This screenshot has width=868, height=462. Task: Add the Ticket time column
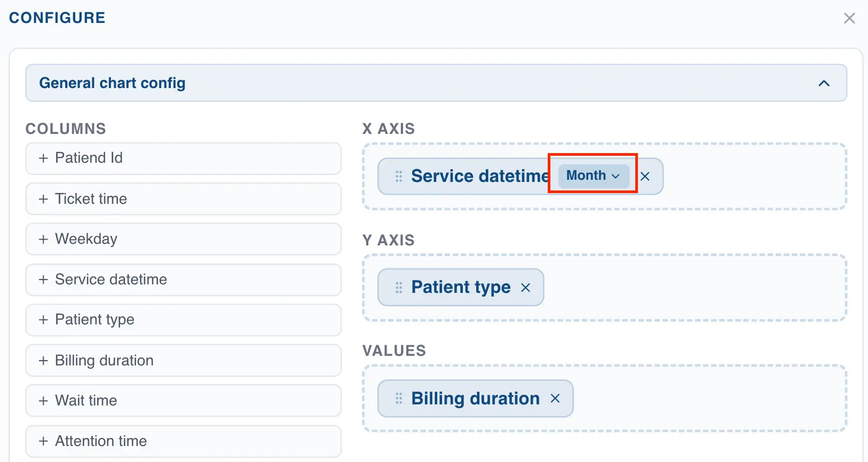[183, 199]
